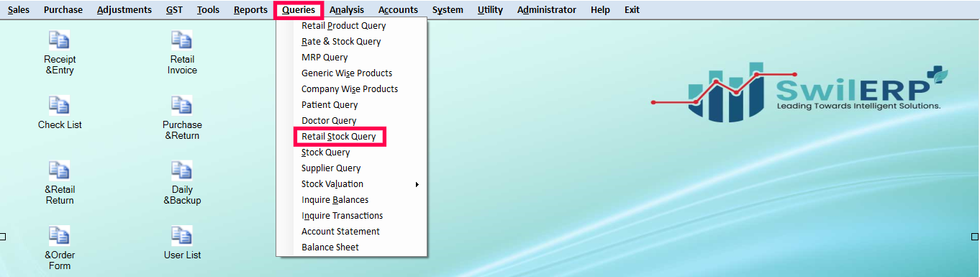
Task: Select Generic Wise Products
Action: click(352, 73)
